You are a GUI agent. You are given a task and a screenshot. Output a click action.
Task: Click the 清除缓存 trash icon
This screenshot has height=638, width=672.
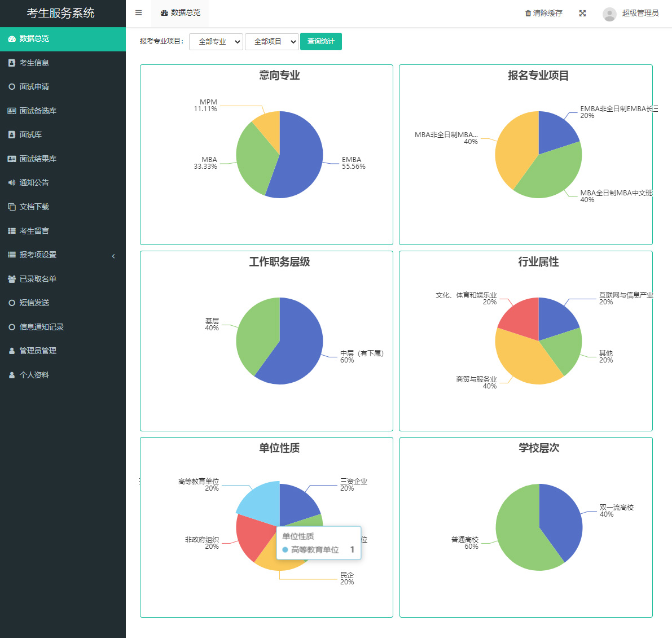coord(528,13)
